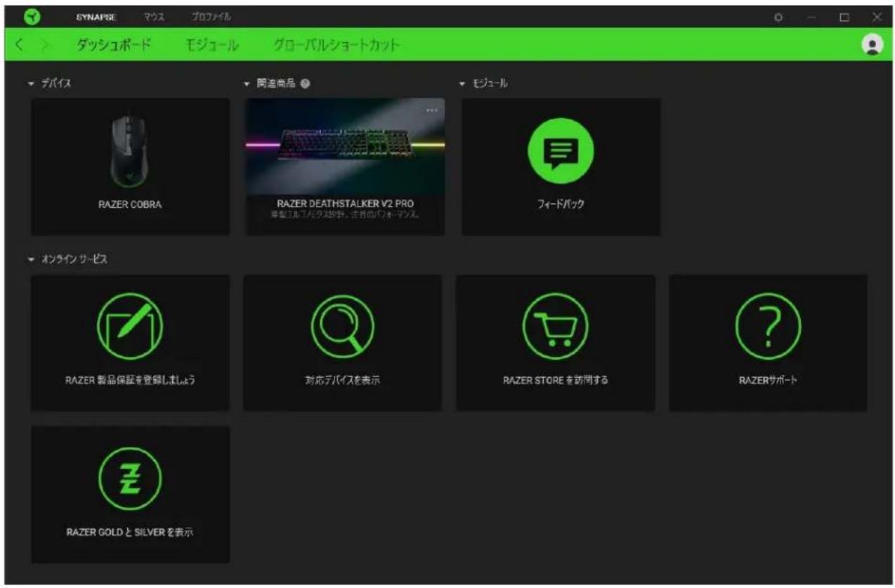Click the フィードバック label
Viewport: 895px width, 588px height.
tap(561, 205)
